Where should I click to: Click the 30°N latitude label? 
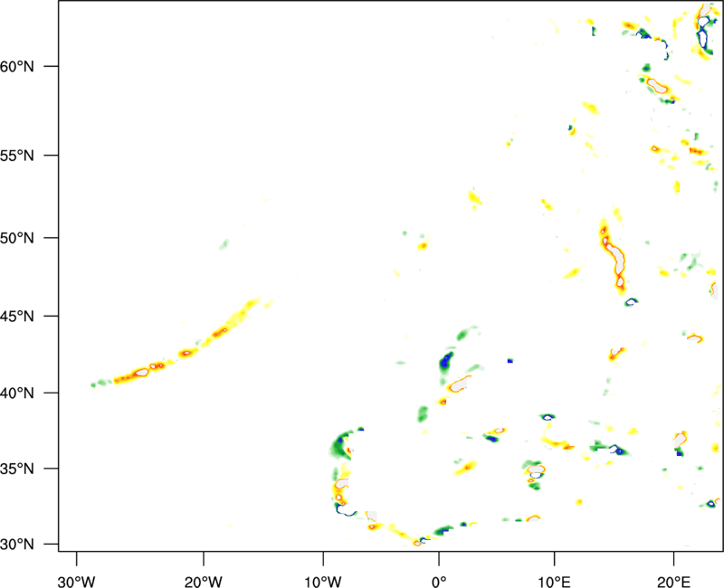coord(17,545)
